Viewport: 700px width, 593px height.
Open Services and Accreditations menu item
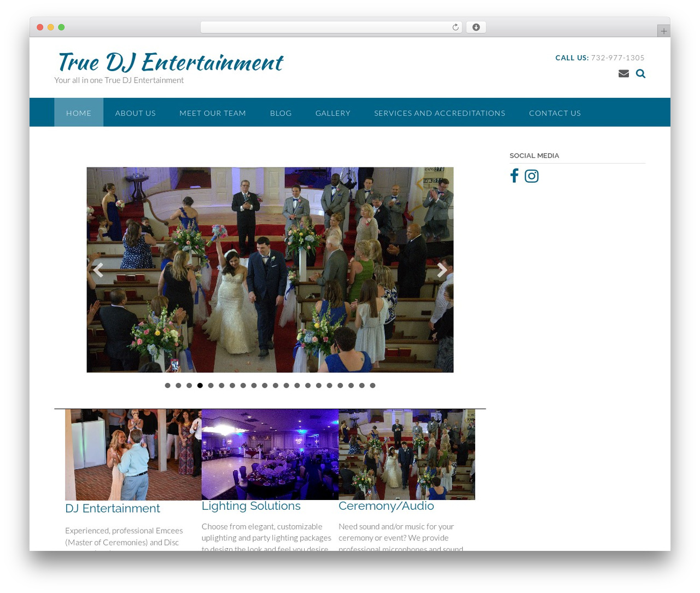pos(440,113)
